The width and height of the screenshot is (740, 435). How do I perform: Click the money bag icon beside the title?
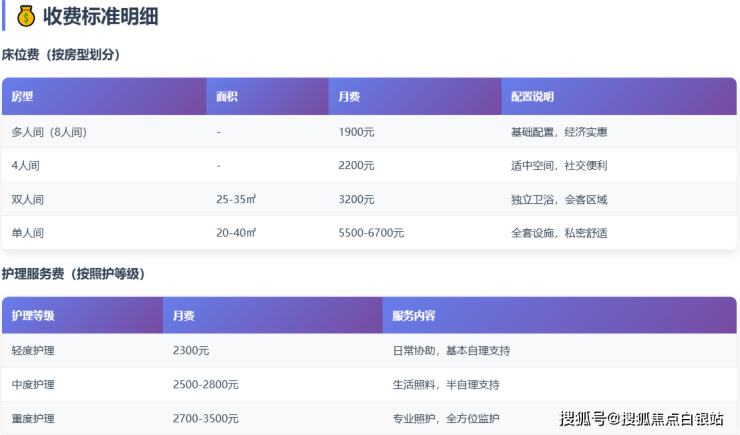coord(26,16)
